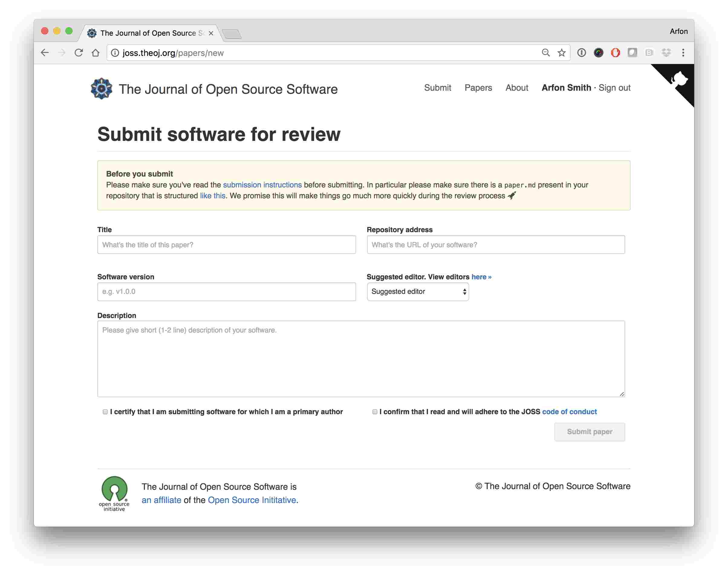Open the About navigation item

[x=517, y=88]
